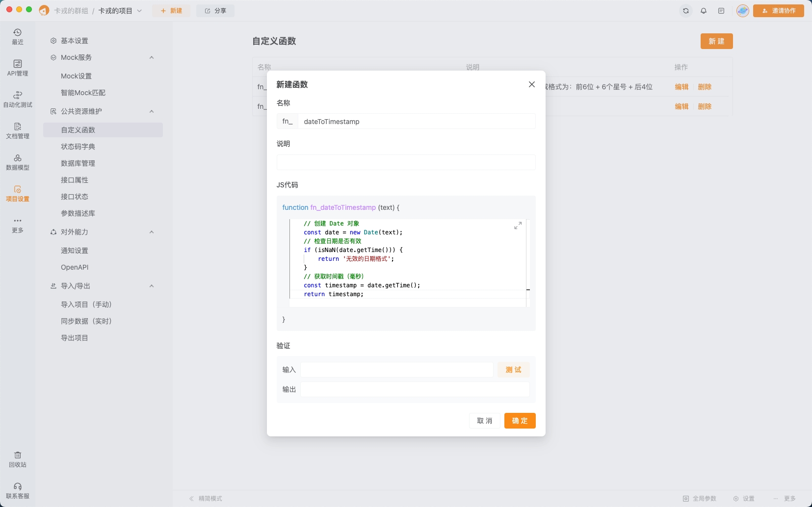
Task: Collapse the 公共资源维护 section
Action: click(152, 111)
